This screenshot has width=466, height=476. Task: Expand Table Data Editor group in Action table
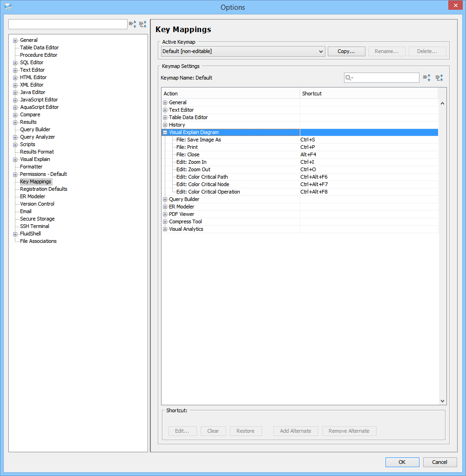click(165, 117)
